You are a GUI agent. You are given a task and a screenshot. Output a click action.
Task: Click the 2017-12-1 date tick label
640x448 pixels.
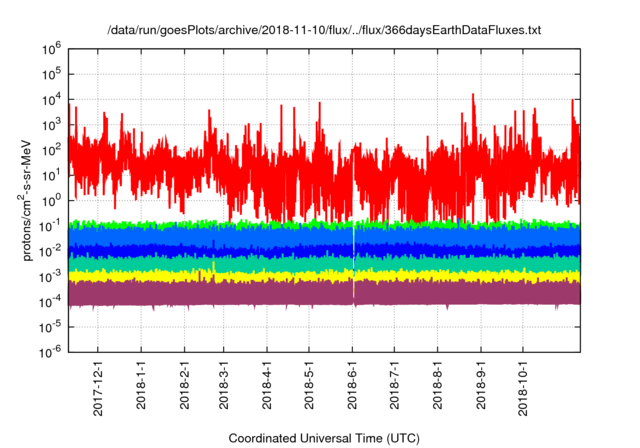[x=98, y=388]
